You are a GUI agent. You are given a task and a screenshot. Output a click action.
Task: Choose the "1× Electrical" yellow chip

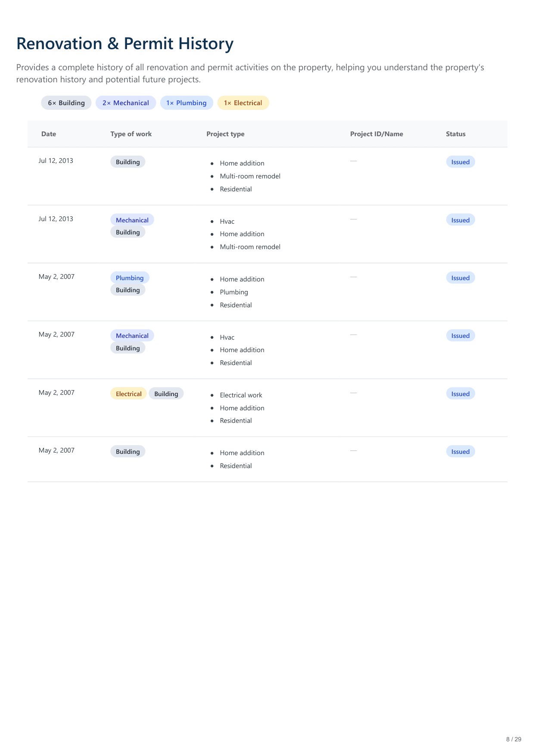coord(243,103)
